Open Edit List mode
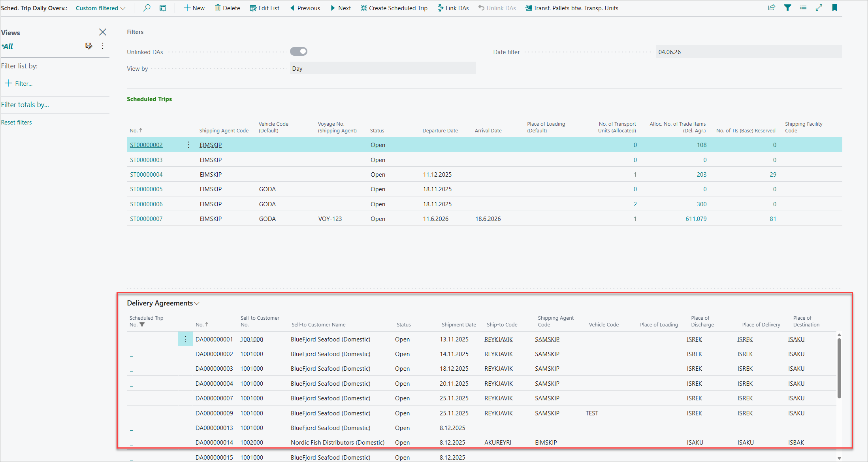The height and width of the screenshot is (462, 868). point(265,8)
